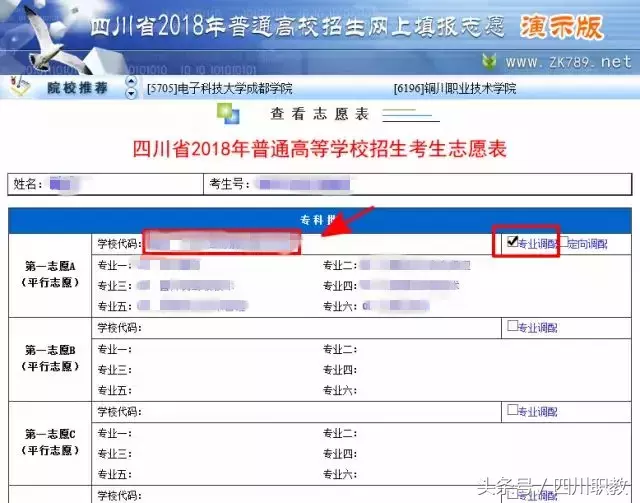Open recommended school [6196]铜川职业技术学院
640x503 pixels.
(455, 88)
